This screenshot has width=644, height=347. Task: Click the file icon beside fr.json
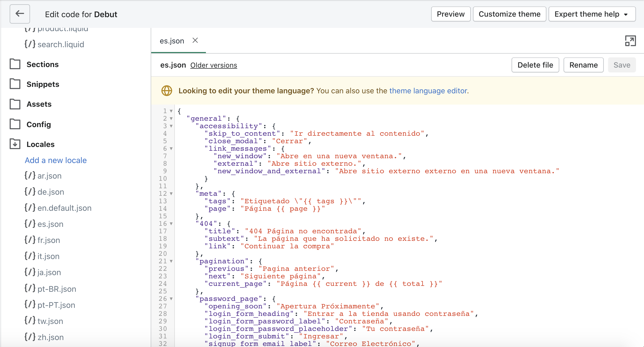30,240
